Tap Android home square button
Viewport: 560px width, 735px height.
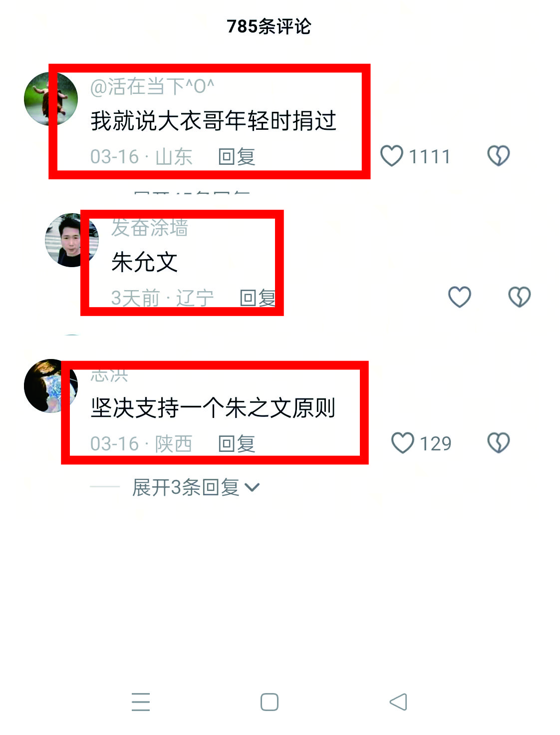(270, 702)
